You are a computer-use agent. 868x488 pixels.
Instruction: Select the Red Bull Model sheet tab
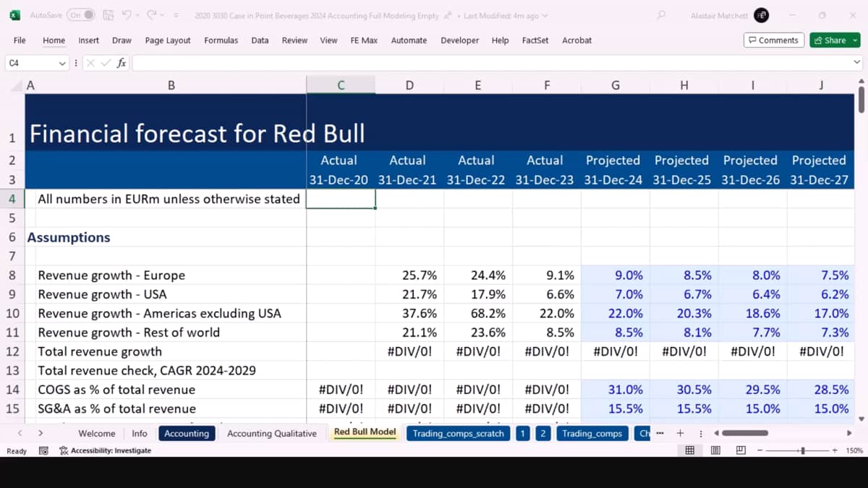365,432
